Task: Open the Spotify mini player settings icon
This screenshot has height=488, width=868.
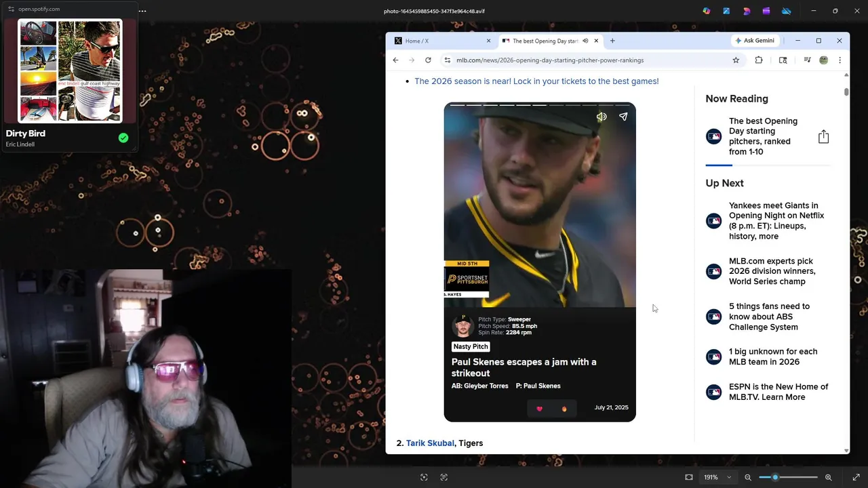Action: point(11,9)
